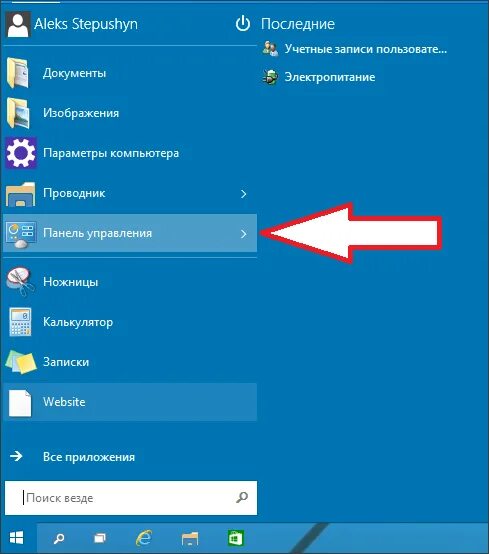Select the Website menu entry

click(x=130, y=402)
